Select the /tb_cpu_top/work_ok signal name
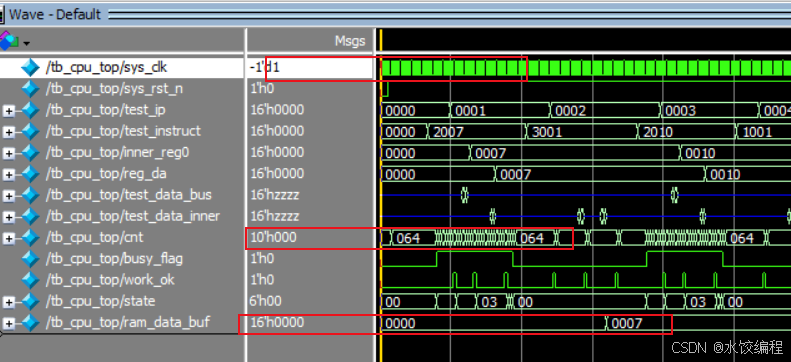Image resolution: width=791 pixels, height=362 pixels. coord(109,280)
